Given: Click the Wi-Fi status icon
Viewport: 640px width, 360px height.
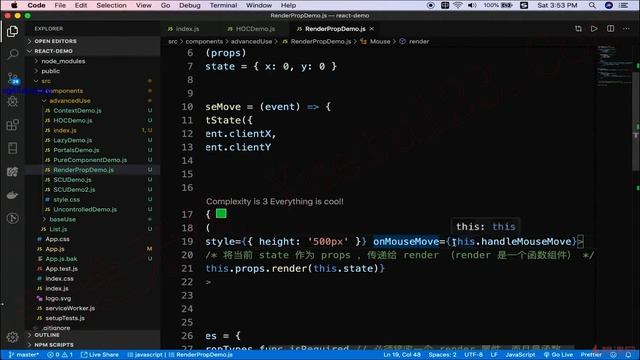Looking at the screenshot, I should click(458, 5).
